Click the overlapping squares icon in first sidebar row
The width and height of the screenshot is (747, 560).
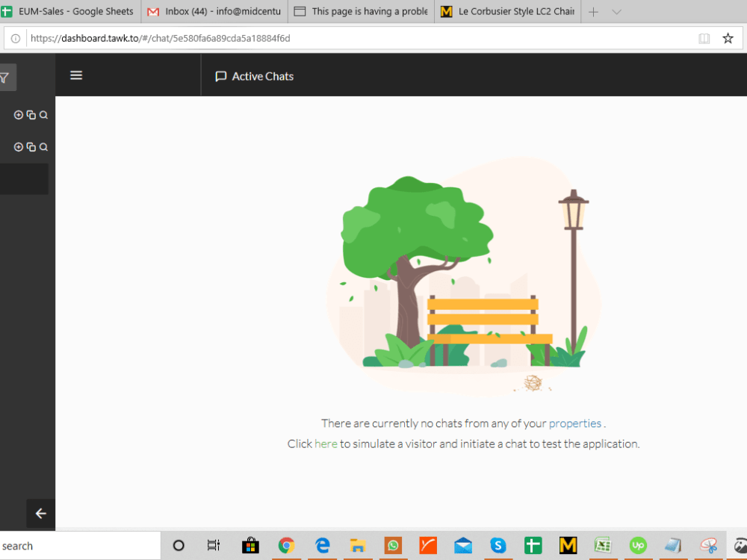click(31, 115)
